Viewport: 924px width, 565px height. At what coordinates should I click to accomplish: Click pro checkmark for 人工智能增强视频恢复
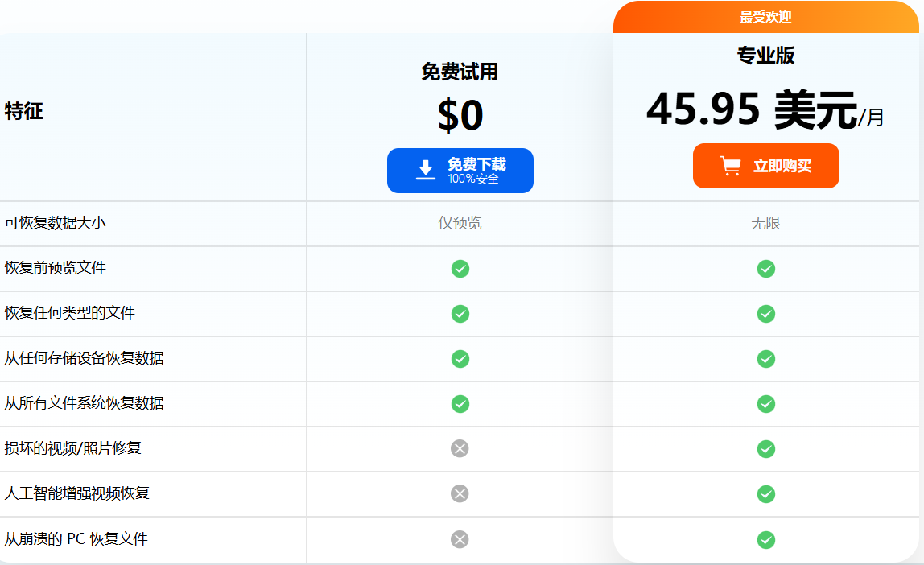[x=766, y=494]
